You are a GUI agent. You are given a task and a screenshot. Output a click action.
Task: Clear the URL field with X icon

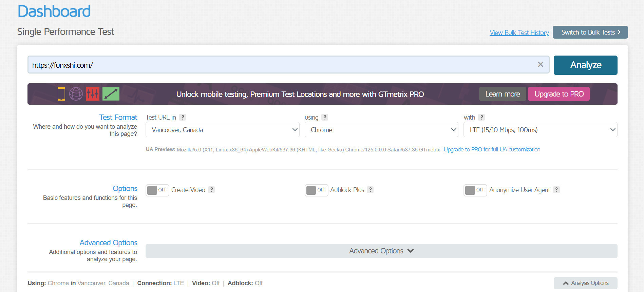coord(541,64)
